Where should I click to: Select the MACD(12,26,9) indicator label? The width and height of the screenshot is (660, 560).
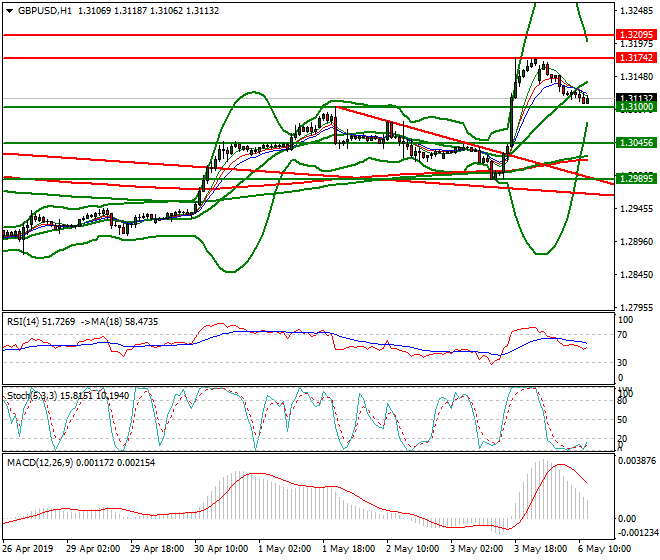tap(40, 463)
